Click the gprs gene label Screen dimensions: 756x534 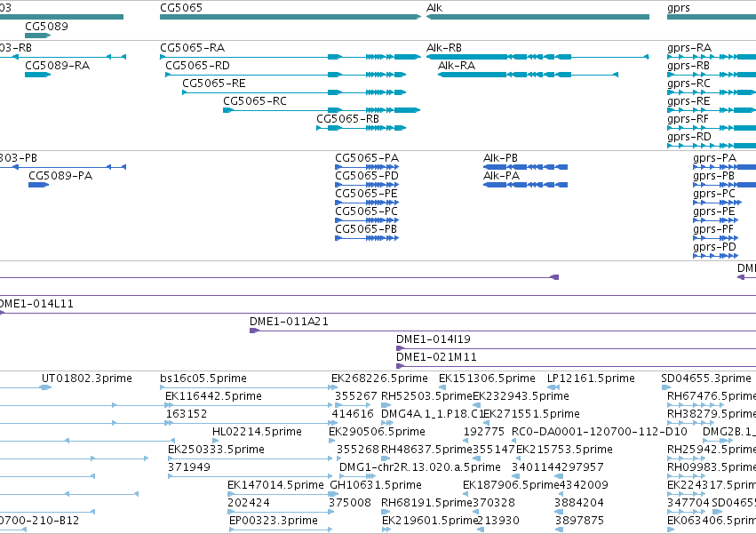(679, 8)
